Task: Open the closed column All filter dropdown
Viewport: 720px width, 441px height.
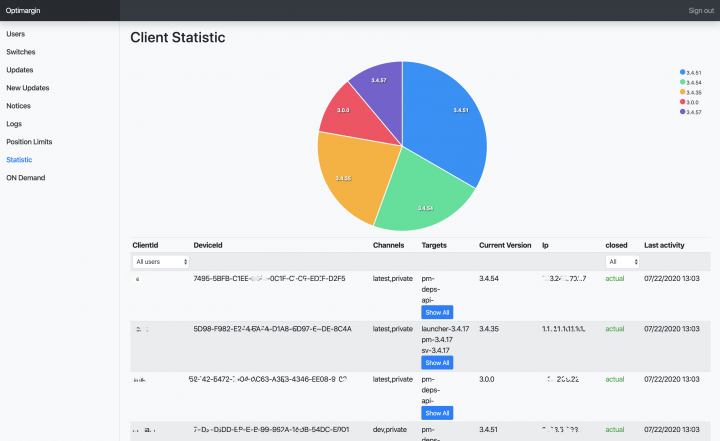Action: 622,261
